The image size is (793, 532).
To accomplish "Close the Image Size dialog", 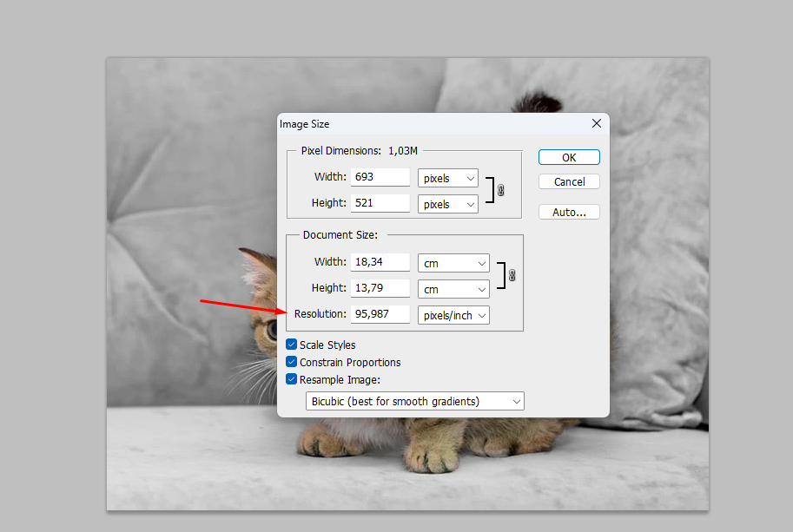I will (596, 124).
